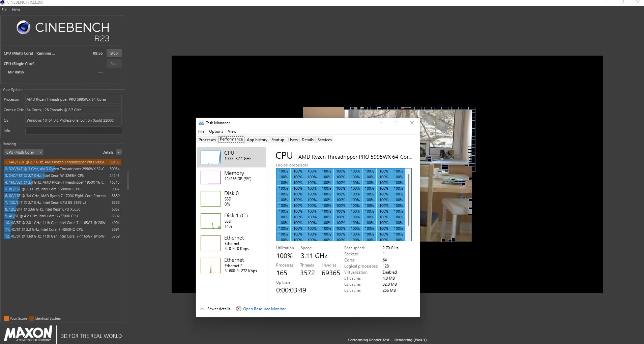
Task: Open Task Manager Options menu
Action: [216, 131]
